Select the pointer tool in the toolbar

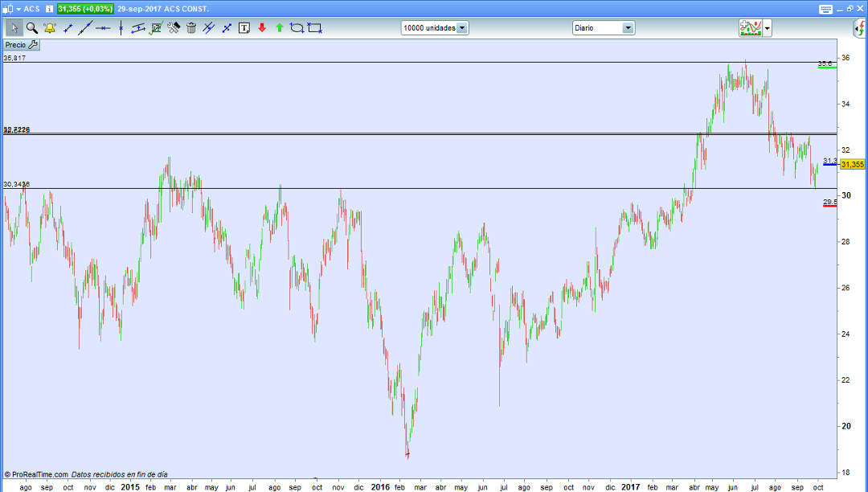pos(14,27)
